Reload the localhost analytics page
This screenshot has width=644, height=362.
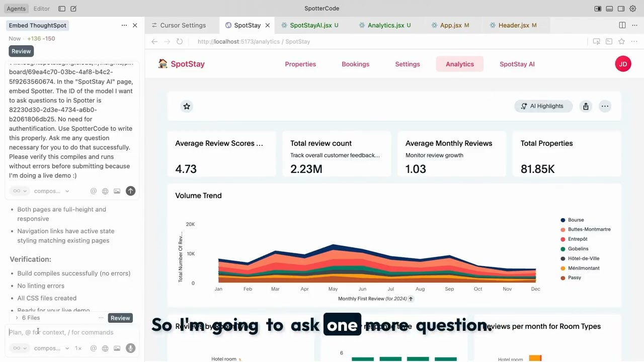(180, 42)
